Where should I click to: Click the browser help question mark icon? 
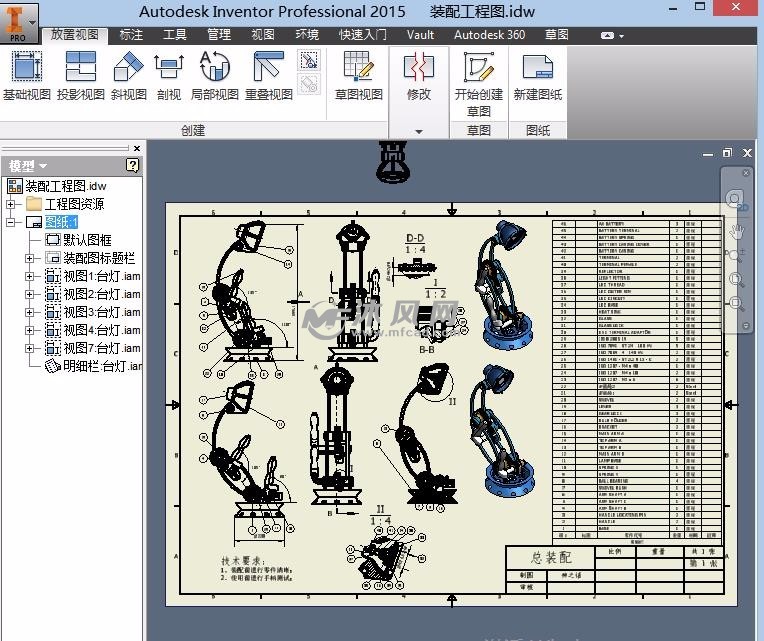click(x=132, y=165)
